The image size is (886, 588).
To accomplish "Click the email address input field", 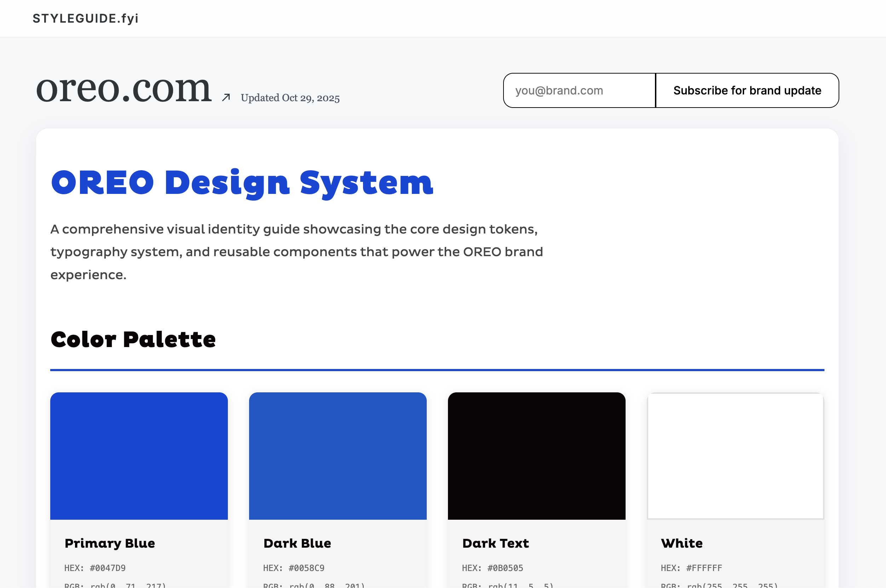I will tap(579, 90).
